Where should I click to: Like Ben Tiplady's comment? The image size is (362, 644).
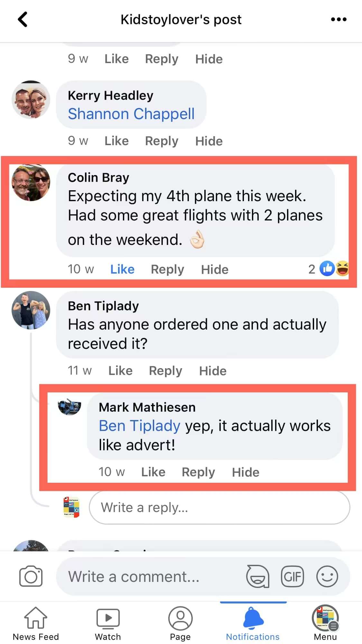click(x=120, y=371)
